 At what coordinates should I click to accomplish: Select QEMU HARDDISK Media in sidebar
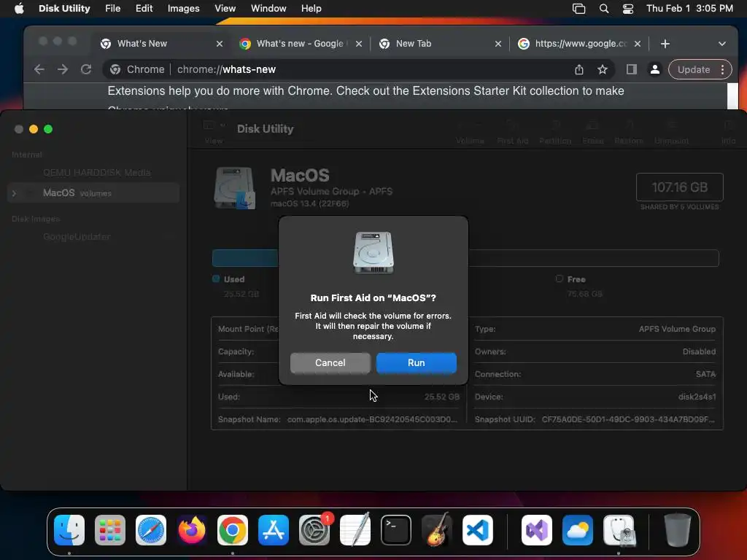pos(97,172)
